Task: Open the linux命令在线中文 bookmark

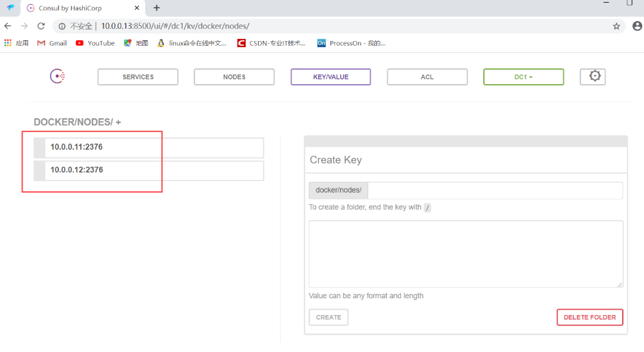Action: [192, 43]
